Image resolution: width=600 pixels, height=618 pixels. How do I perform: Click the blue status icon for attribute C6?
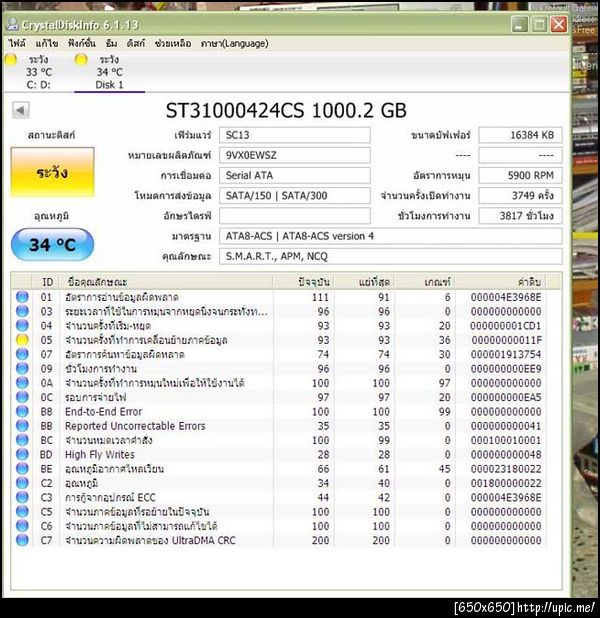[x=22, y=525]
